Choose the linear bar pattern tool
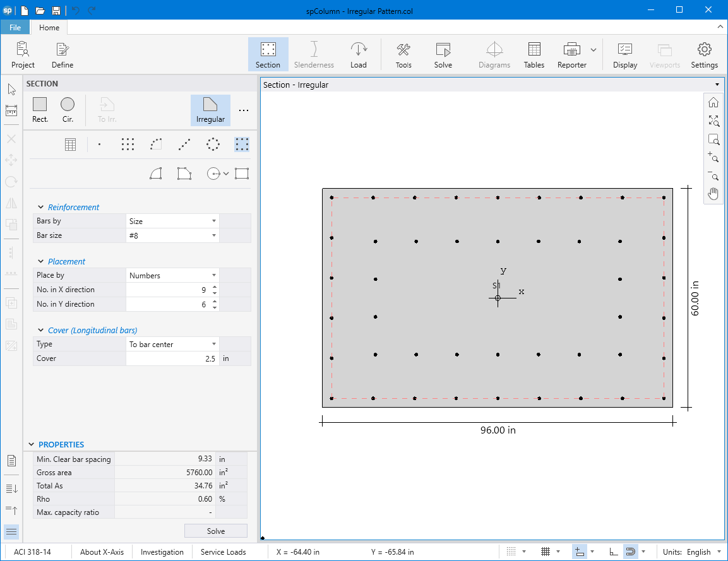Screen dimensions: 728x561 [184, 145]
